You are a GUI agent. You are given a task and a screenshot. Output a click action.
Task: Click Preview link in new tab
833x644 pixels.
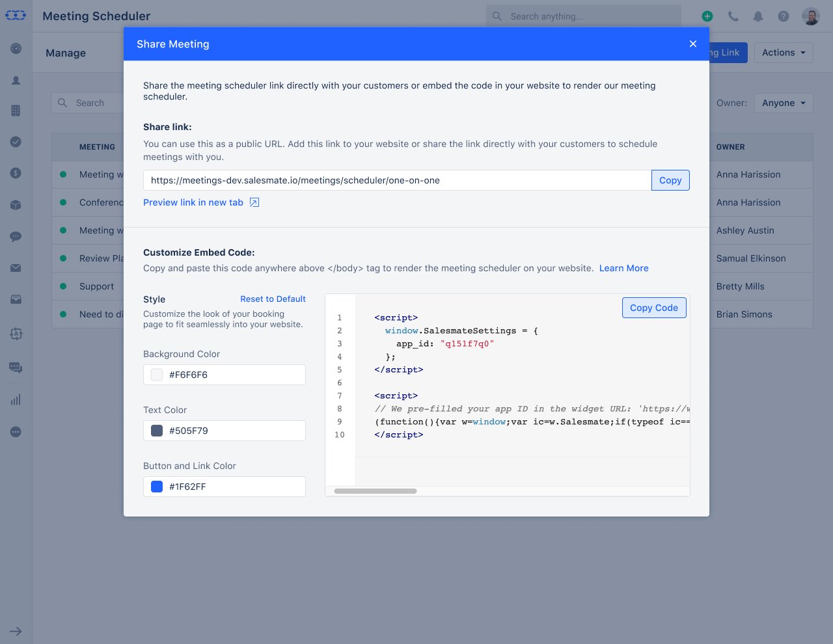[x=193, y=202]
